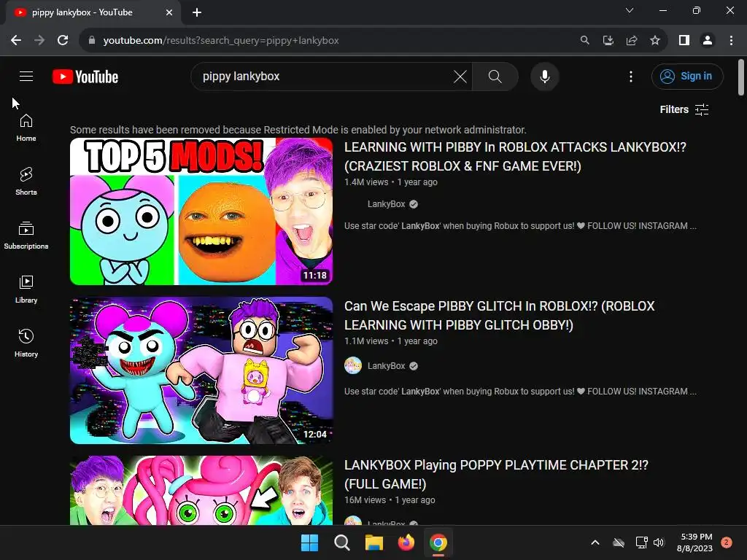Open the clock showing 5:39 PM
747x560 pixels.
[x=695, y=542]
